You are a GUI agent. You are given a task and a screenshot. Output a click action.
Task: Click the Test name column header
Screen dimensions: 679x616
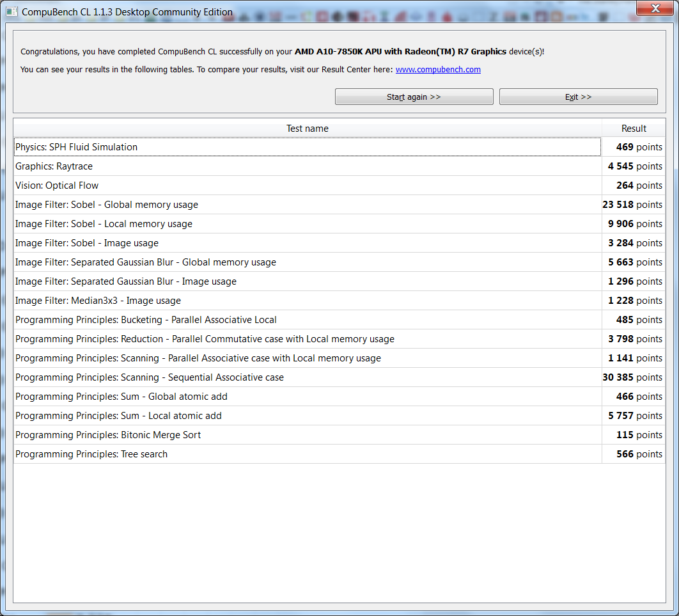(308, 128)
